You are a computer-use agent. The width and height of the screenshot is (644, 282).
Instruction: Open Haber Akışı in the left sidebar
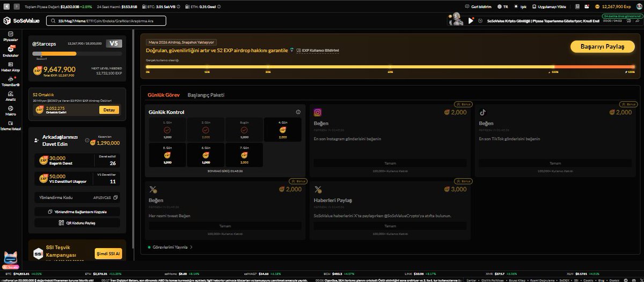click(x=10, y=66)
